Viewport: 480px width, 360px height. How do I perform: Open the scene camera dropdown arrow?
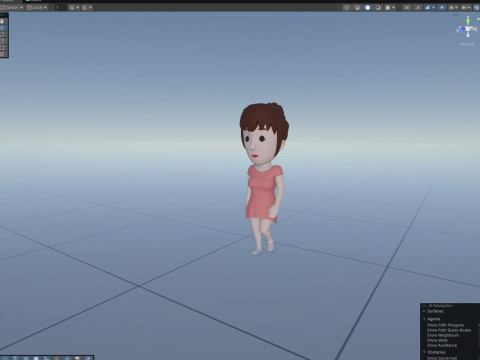[x=457, y=7]
